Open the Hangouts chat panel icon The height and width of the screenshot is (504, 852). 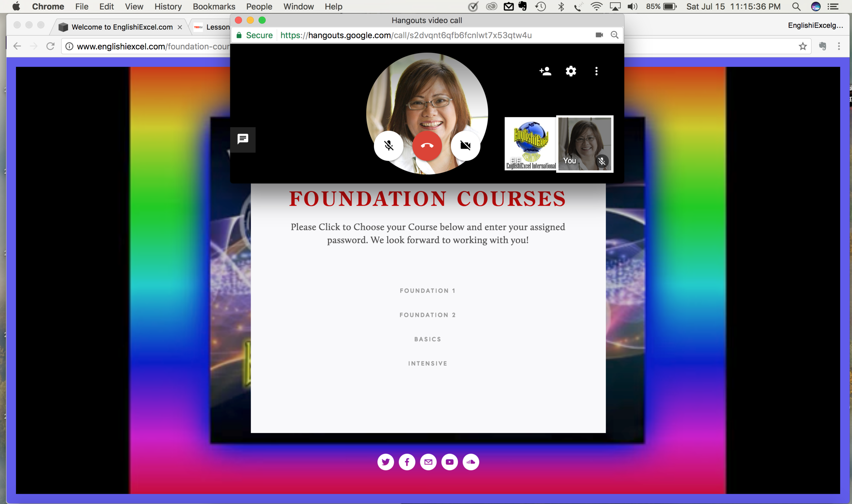(243, 139)
